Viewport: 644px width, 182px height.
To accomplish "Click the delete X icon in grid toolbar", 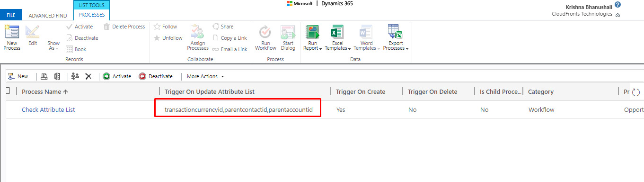I will pos(88,76).
